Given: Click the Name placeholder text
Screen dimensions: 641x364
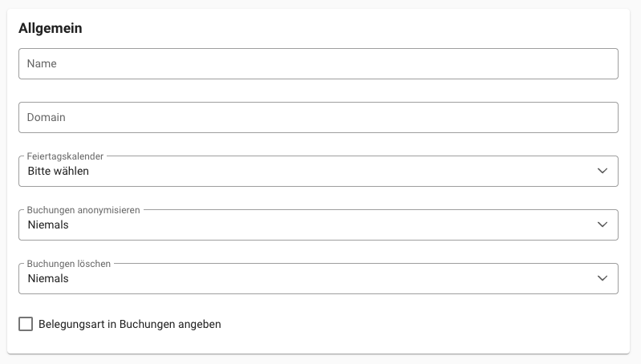Looking at the screenshot, I should pyautogui.click(x=41, y=64).
